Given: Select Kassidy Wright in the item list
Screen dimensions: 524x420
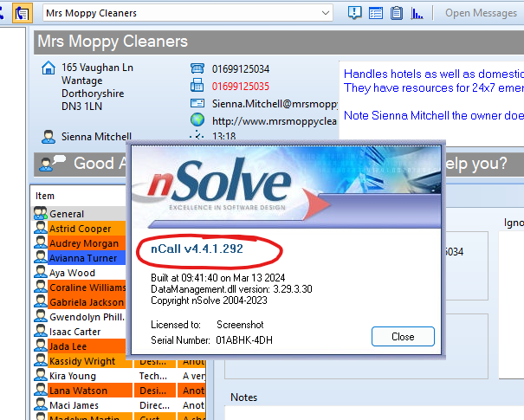Looking at the screenshot, I should (82, 361).
